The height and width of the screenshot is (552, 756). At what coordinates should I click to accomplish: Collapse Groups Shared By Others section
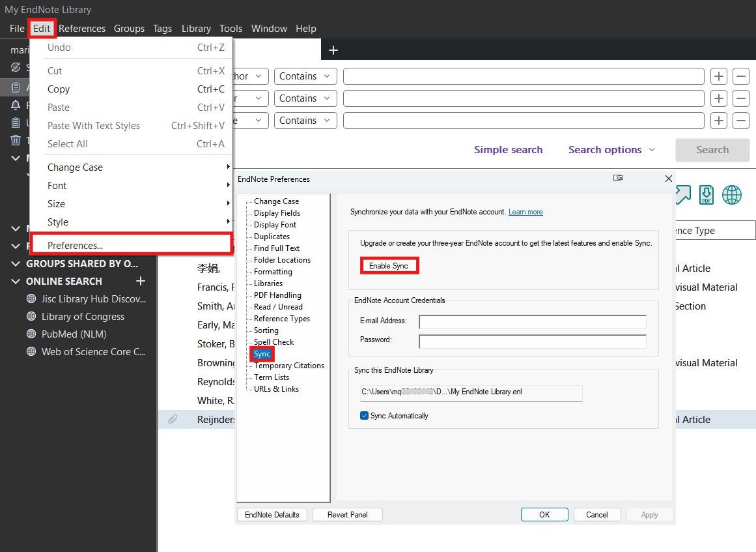tap(16, 263)
